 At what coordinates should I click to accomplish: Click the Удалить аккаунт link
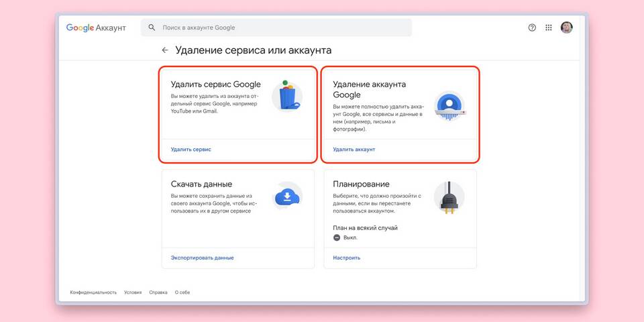[354, 150]
